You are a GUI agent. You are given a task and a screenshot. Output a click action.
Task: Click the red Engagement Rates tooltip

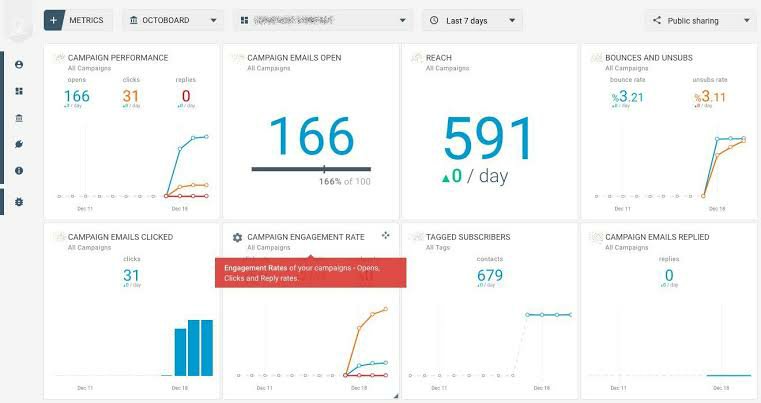pyautogui.click(x=310, y=273)
